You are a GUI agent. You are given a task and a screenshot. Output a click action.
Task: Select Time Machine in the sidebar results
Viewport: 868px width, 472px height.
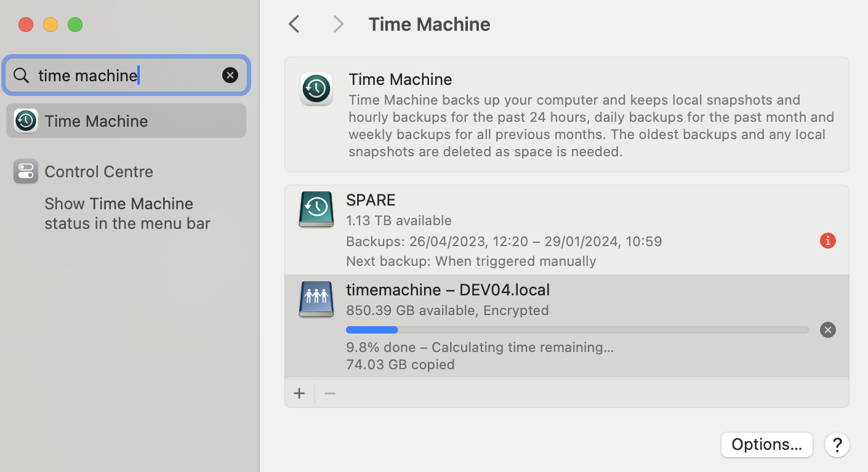click(x=126, y=121)
